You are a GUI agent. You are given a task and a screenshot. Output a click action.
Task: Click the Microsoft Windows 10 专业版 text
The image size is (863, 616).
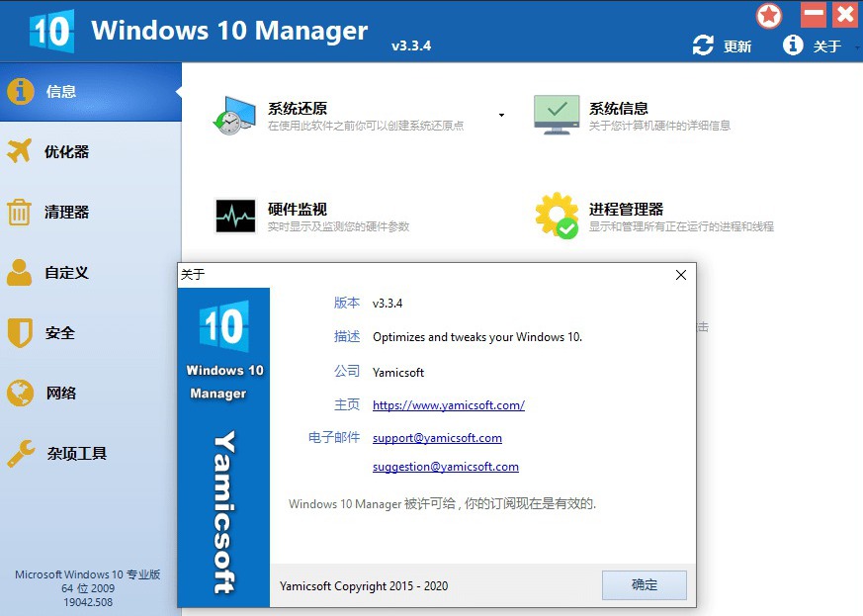click(x=88, y=574)
